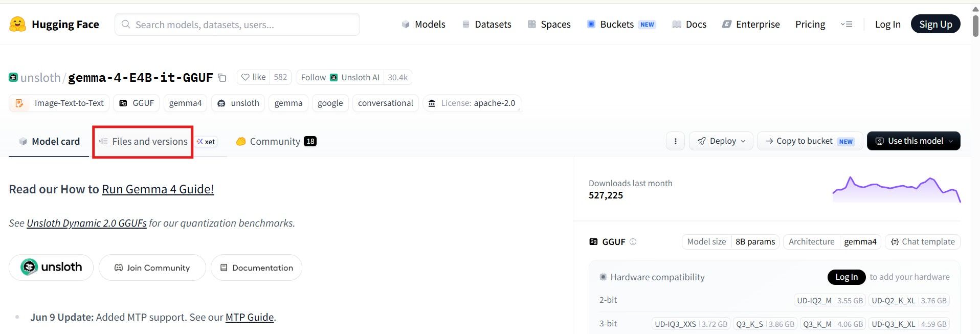Select the UD-IQ3_XXS 3.72 GB quantization

(x=691, y=324)
